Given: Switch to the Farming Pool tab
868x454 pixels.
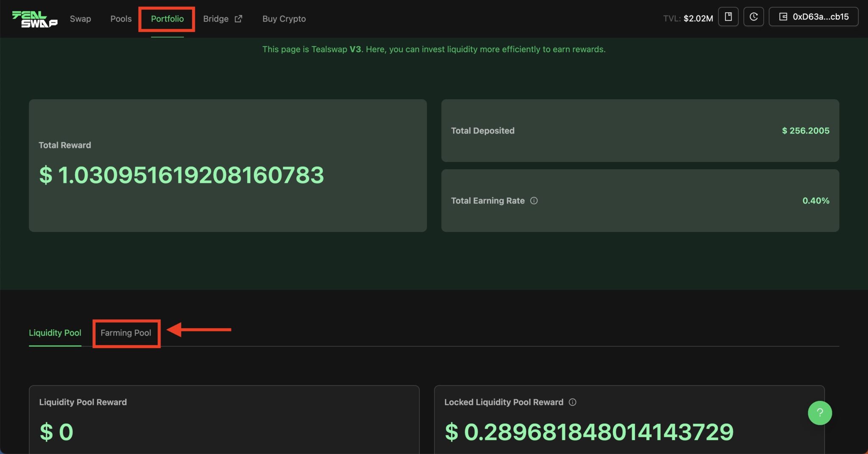Looking at the screenshot, I should (x=126, y=333).
